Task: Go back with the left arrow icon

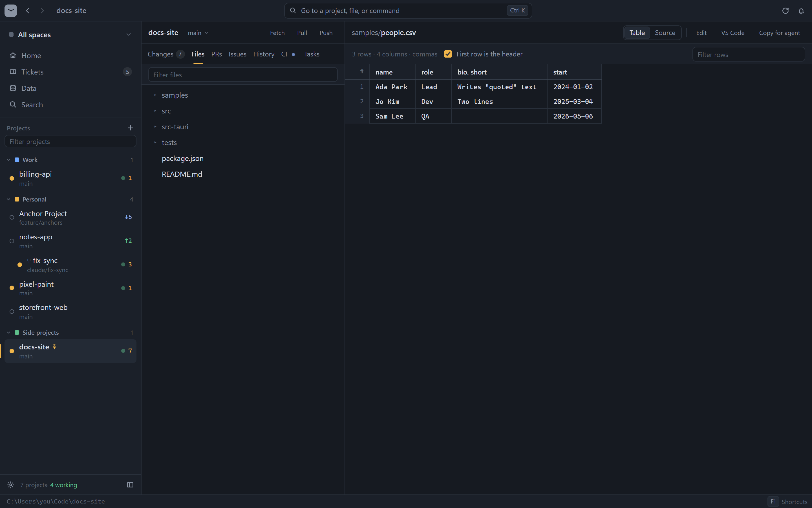Action: [28, 11]
